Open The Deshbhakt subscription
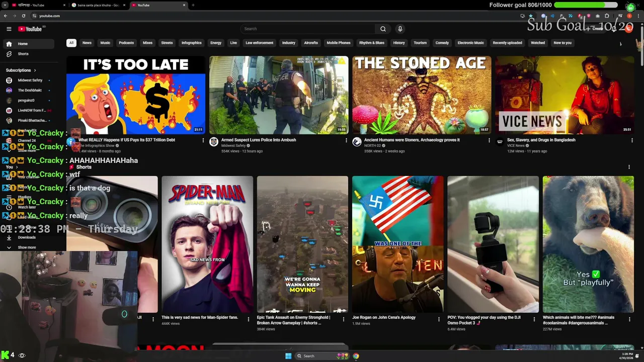Viewport: 644px width, 362px height. 28,90
